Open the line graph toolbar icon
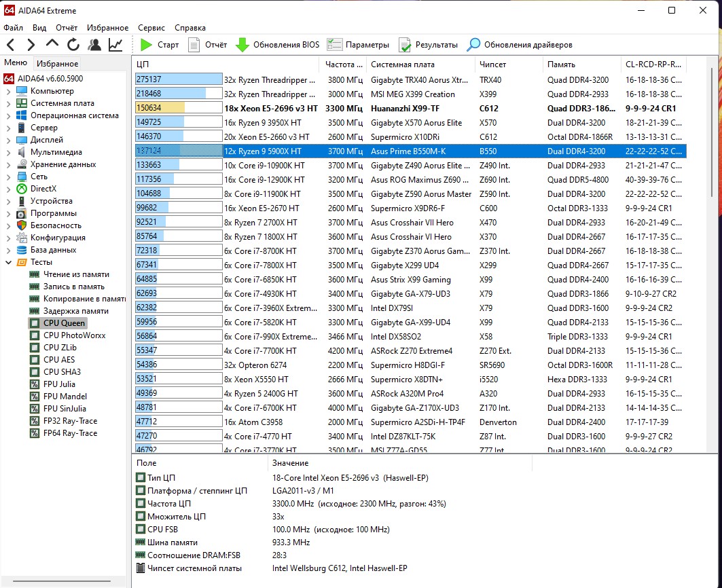Viewport: 722px width, 588px height. click(115, 45)
